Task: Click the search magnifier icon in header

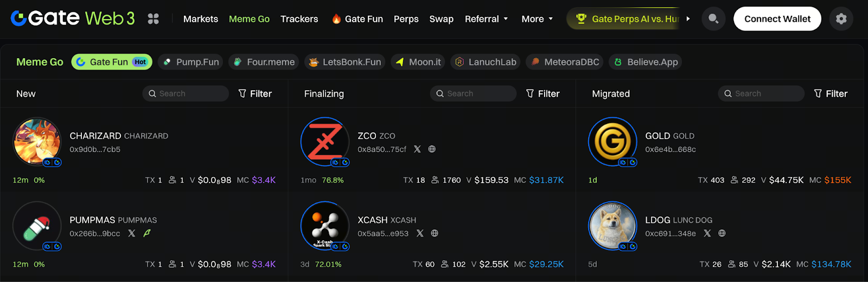Action: 713,19
